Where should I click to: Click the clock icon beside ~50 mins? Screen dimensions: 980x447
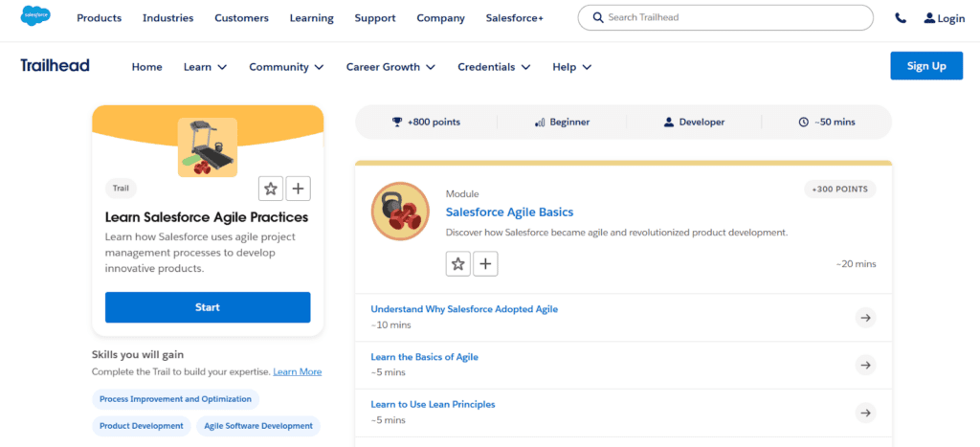(804, 123)
